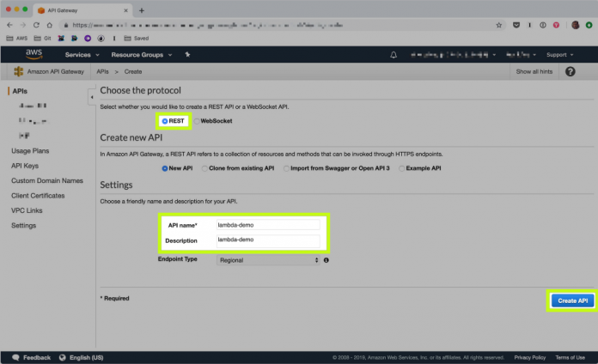The height and width of the screenshot is (364, 598).
Task: Open the Endpoint Type Regional dropdown
Action: point(268,260)
